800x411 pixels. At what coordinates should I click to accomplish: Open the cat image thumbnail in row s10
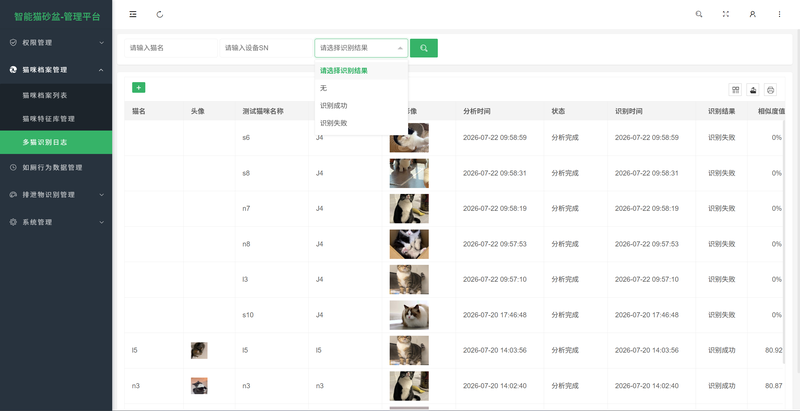pyautogui.click(x=409, y=315)
